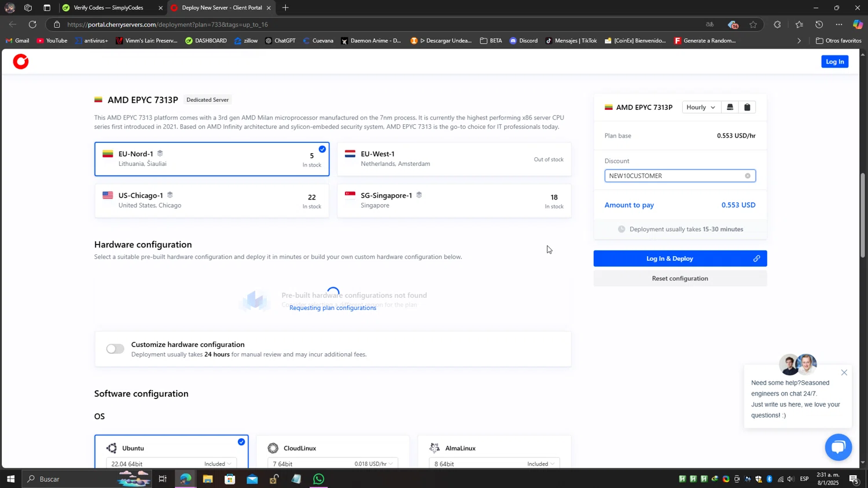Open the YouTube bookmark
Screen dimensions: 868x488
pos(52,40)
